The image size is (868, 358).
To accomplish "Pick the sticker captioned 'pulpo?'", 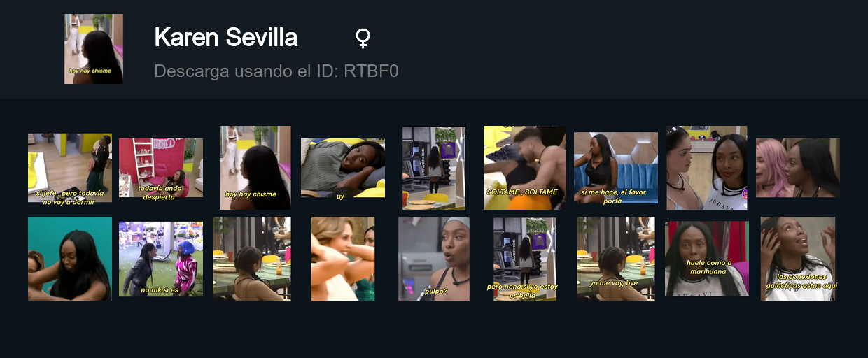I will point(434,259).
